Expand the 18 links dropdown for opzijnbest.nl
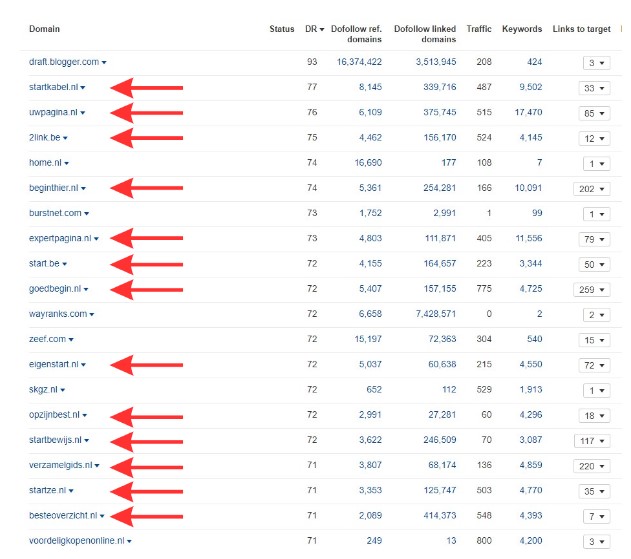631x559 pixels. (594, 415)
